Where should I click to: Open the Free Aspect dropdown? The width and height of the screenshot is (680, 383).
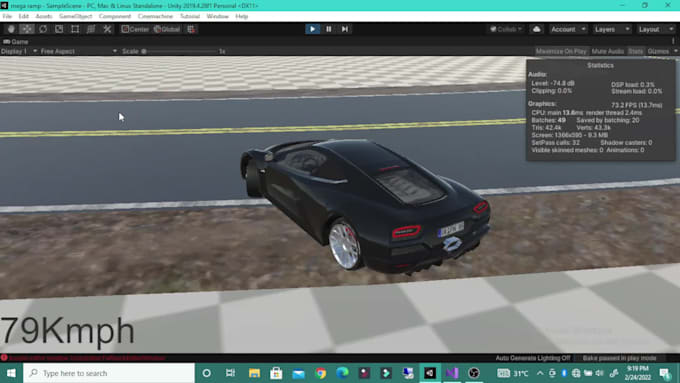point(78,51)
